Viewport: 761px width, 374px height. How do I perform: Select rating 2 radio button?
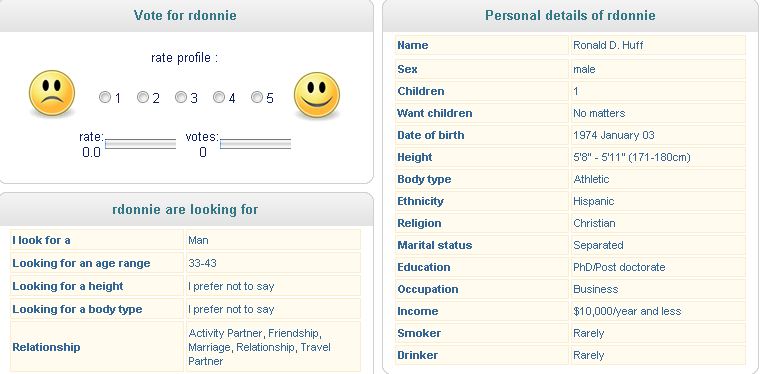(143, 98)
